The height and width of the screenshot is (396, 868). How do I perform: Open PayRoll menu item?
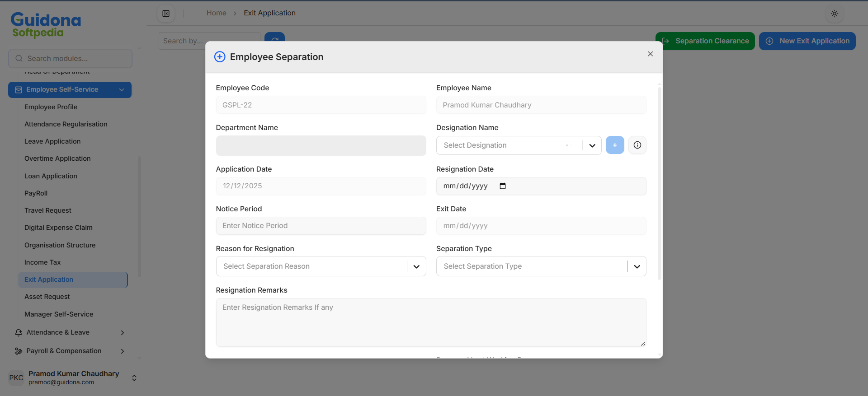36,193
